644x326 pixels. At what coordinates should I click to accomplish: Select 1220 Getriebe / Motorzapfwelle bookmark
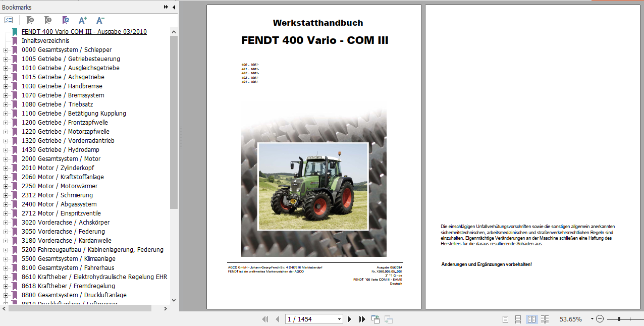(65, 131)
